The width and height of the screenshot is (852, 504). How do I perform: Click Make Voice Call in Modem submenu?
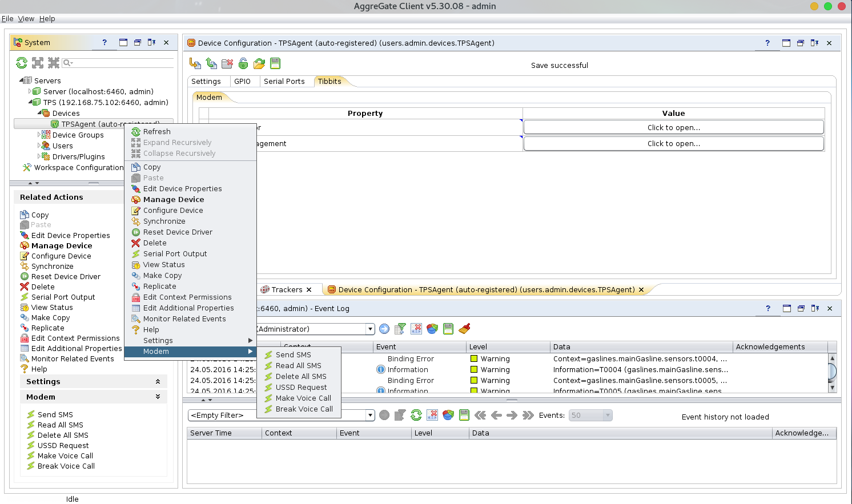point(303,398)
